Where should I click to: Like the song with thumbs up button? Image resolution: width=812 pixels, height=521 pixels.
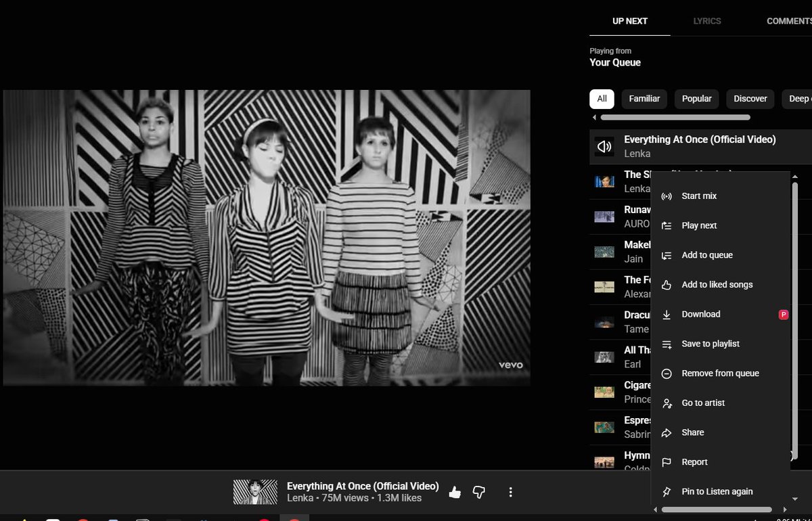point(455,493)
